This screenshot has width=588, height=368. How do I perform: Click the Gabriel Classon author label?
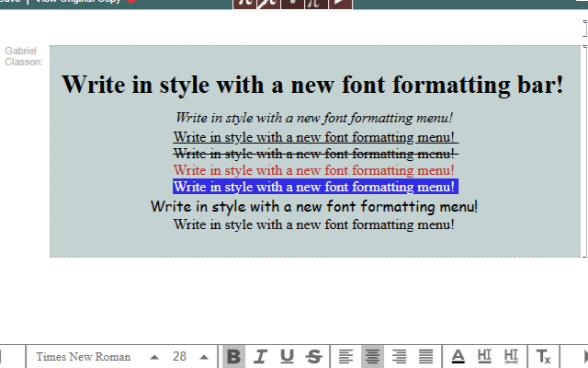pyautogui.click(x=23, y=56)
